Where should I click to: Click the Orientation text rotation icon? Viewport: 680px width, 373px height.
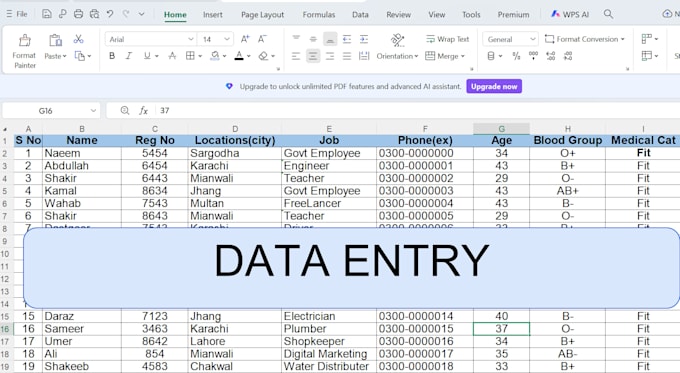[397, 40]
